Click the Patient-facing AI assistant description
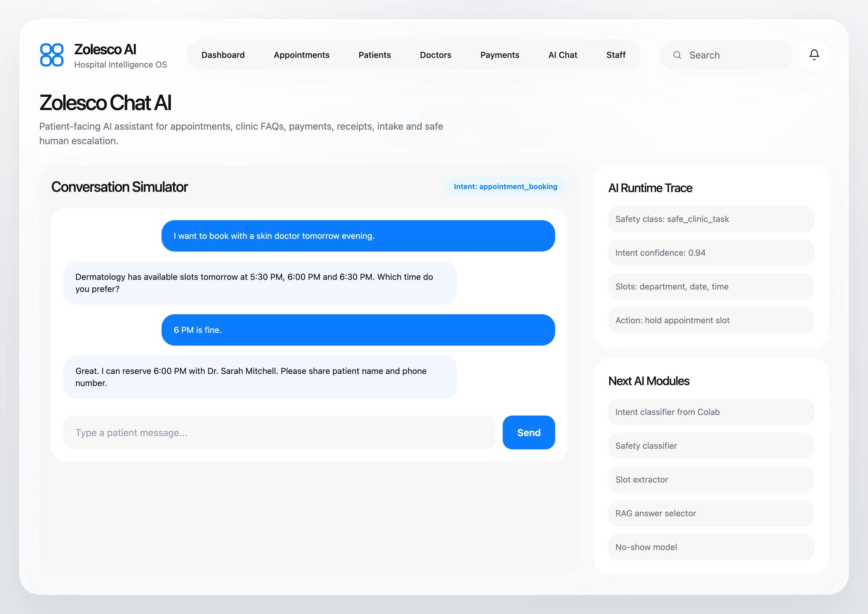This screenshot has width=868, height=614. [241, 134]
